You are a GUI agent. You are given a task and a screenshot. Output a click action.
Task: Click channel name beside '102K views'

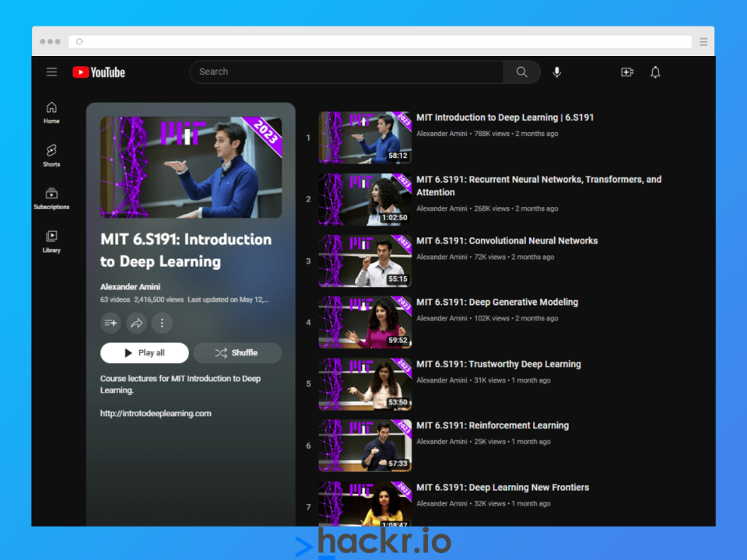442,319
